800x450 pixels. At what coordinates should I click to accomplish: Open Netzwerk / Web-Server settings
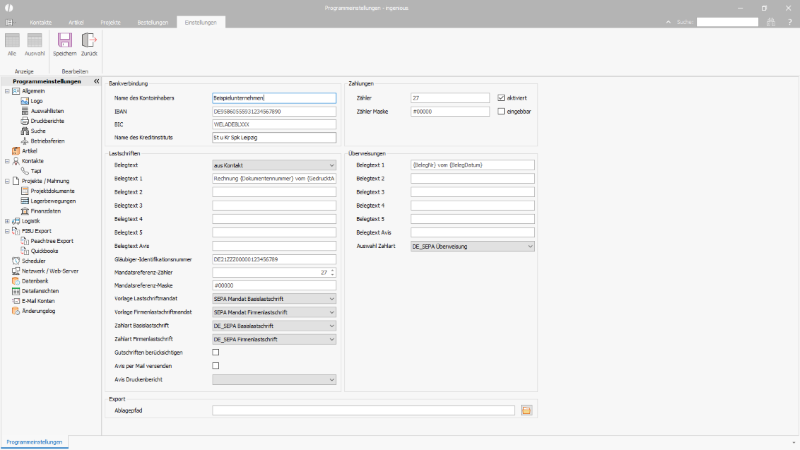49,271
